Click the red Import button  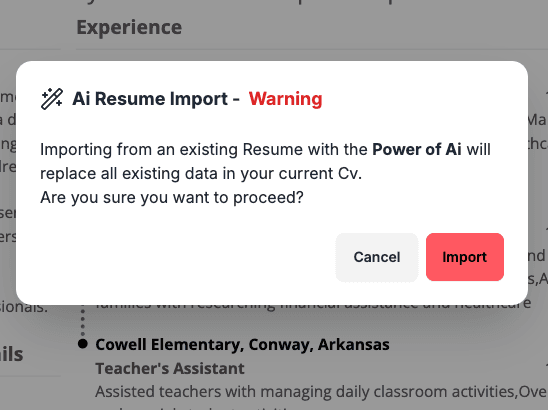point(465,257)
